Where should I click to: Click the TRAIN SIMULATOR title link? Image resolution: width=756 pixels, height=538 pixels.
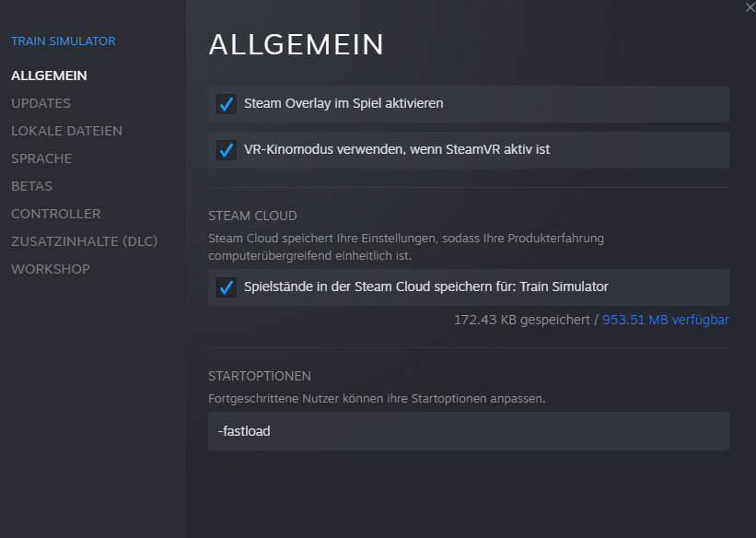(x=64, y=41)
